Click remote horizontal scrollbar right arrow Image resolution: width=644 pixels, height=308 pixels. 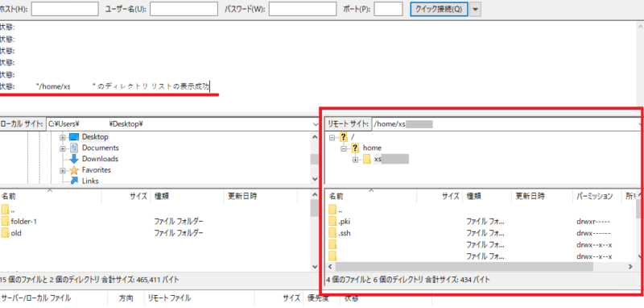pos(630,266)
